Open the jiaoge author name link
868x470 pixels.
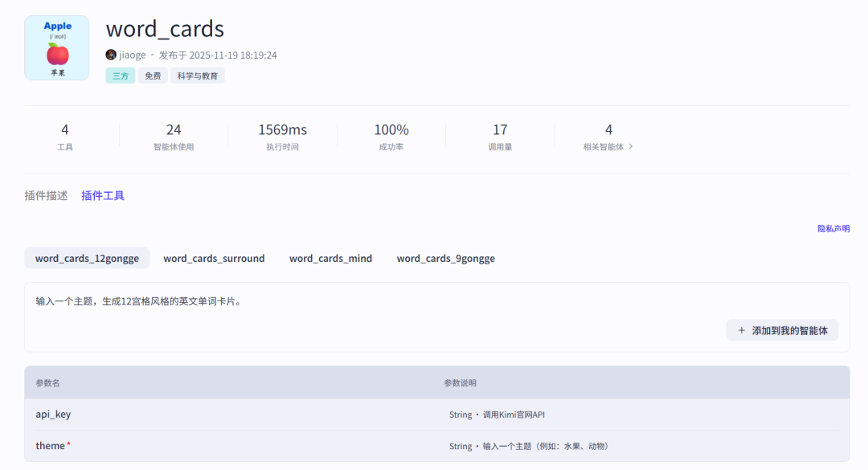tap(133, 55)
